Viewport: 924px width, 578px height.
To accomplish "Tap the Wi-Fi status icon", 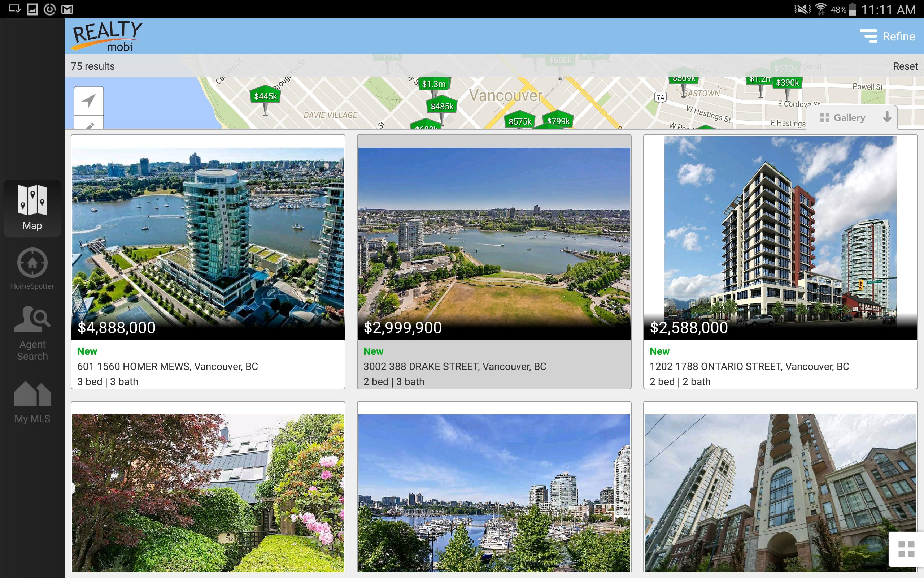I will (820, 9).
